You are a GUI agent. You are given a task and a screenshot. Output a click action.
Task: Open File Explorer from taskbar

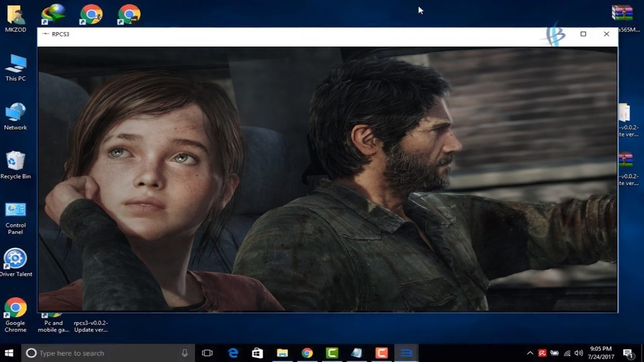(x=282, y=353)
